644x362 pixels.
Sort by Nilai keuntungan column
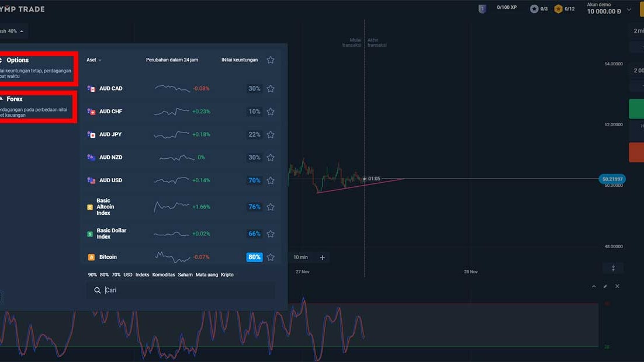(x=240, y=60)
